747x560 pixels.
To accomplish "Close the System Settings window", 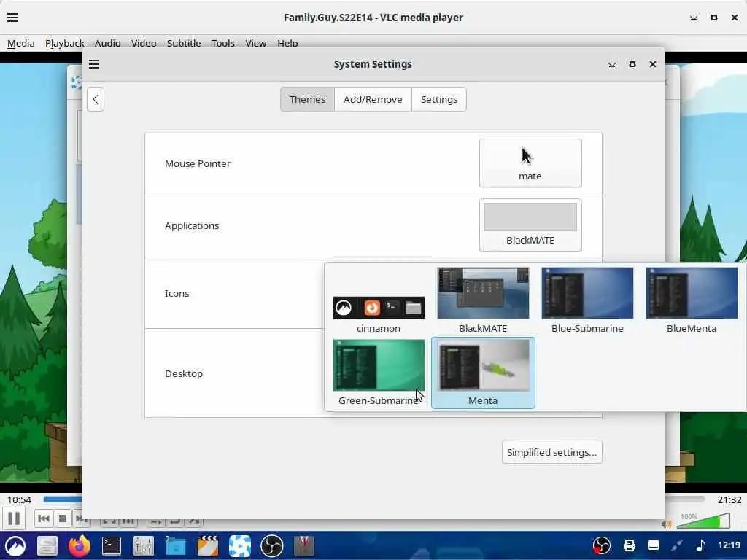I will coord(653,64).
